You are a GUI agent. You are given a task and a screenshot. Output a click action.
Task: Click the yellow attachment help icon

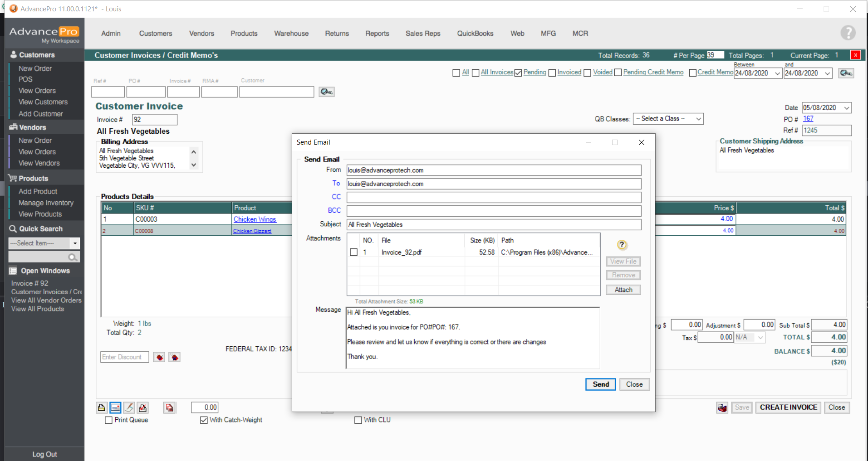(x=622, y=245)
